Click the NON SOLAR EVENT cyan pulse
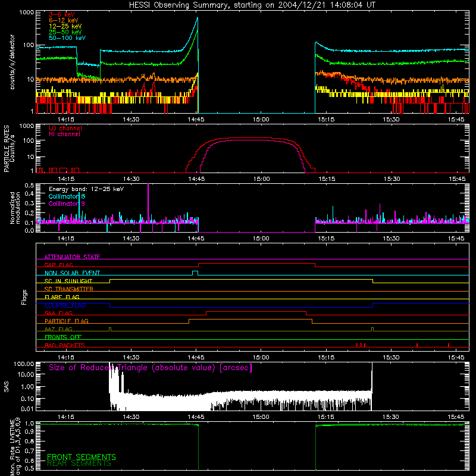Screen dimensions: 476x476 tap(195, 273)
